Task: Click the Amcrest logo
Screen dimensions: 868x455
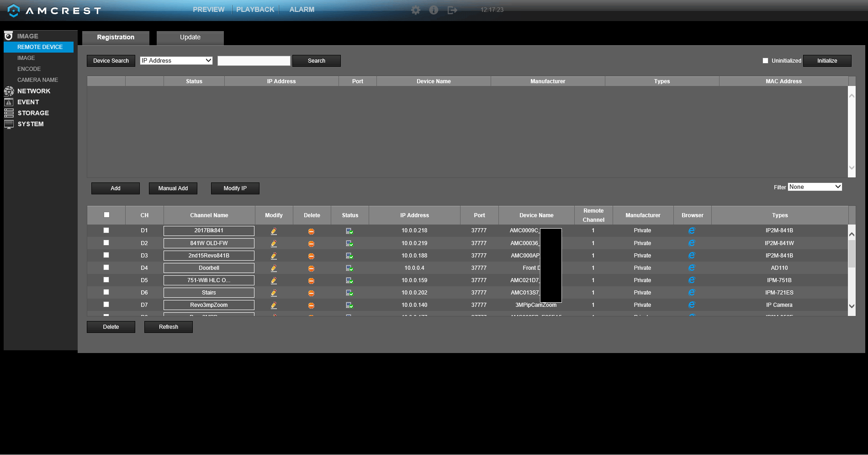Action: [x=54, y=11]
